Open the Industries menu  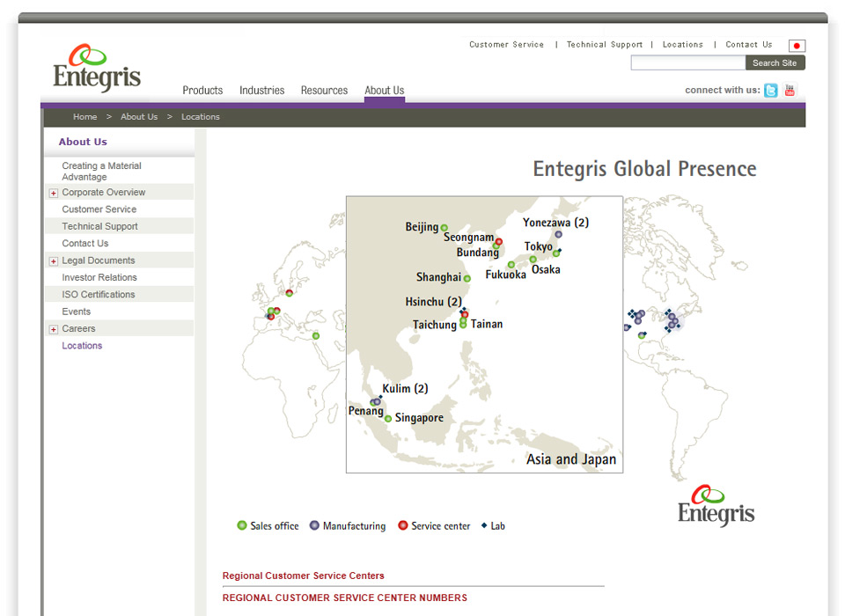(262, 91)
